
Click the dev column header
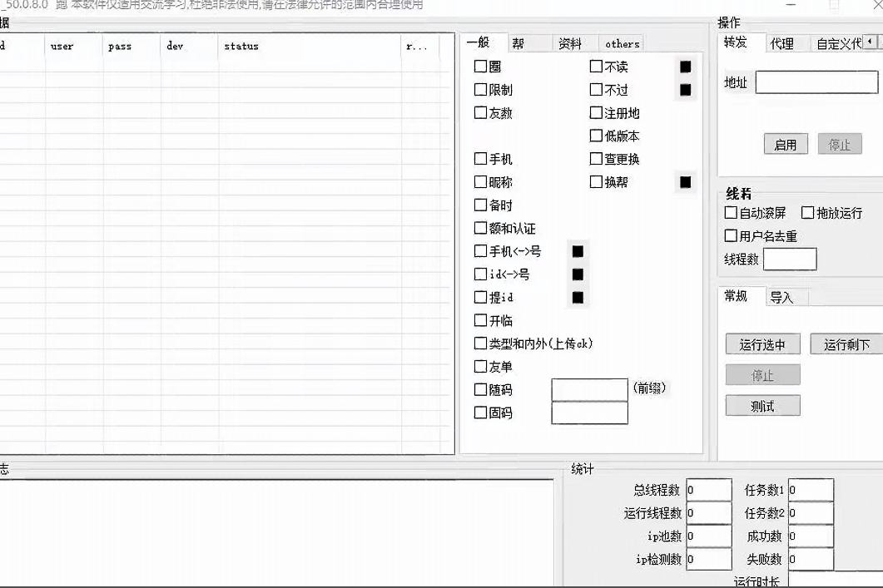point(189,46)
